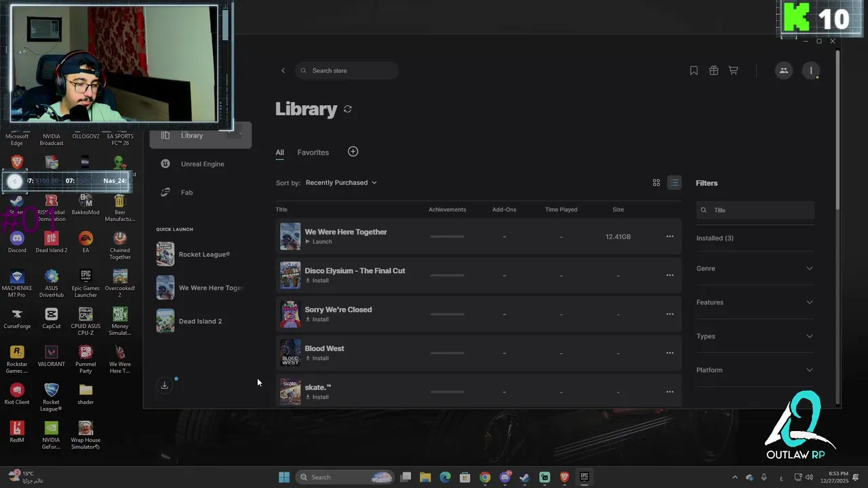The image size is (868, 488).
Task: Sort by the Size column header
Action: (x=618, y=209)
